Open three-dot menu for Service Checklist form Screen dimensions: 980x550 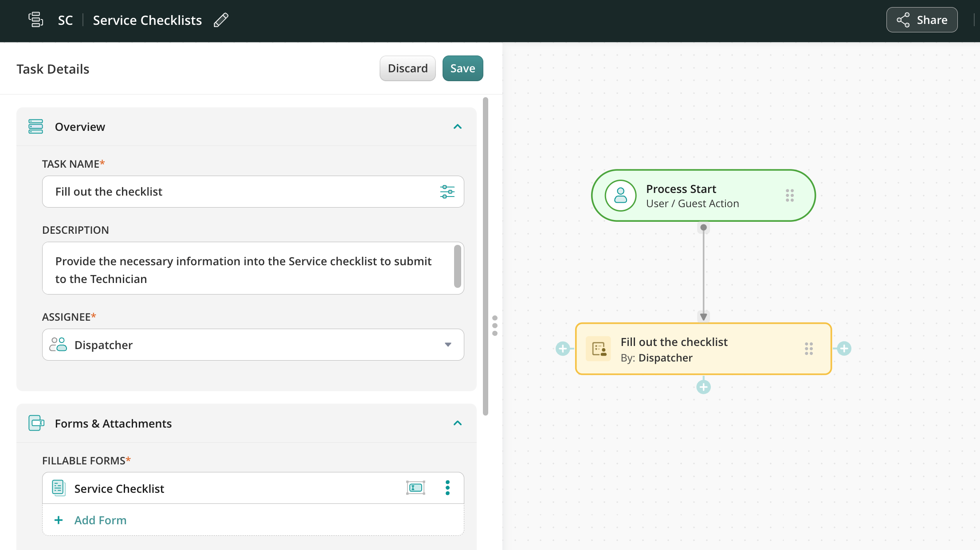447,488
